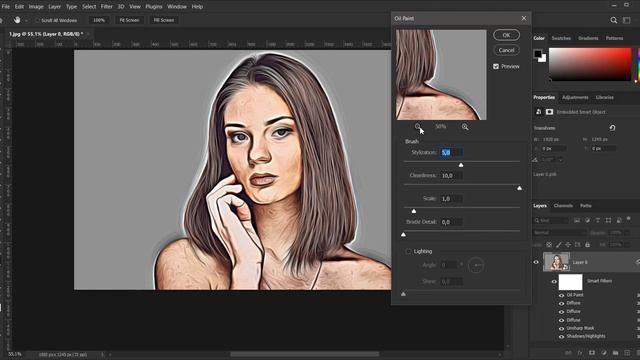The height and width of the screenshot is (360, 640).
Task: Switch to the Swatches tab
Action: 561,38
